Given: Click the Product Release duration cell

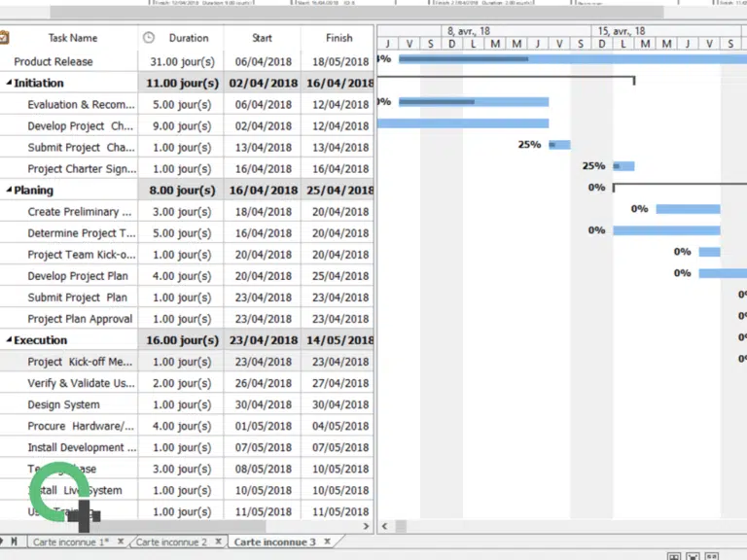Looking at the screenshot, I should click(181, 61).
